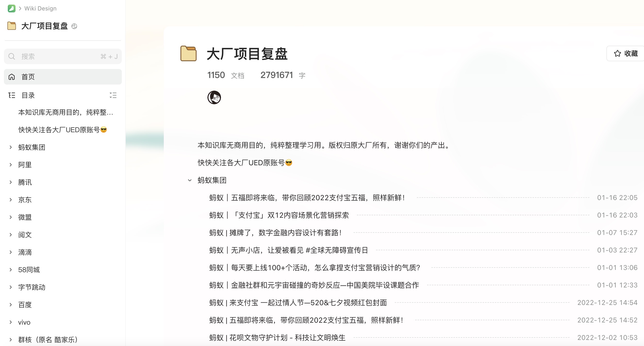Click the author avatar below document count

click(x=214, y=97)
